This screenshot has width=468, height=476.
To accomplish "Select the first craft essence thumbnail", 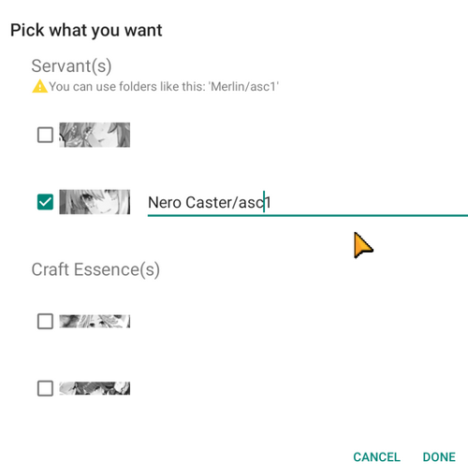I will point(95,321).
